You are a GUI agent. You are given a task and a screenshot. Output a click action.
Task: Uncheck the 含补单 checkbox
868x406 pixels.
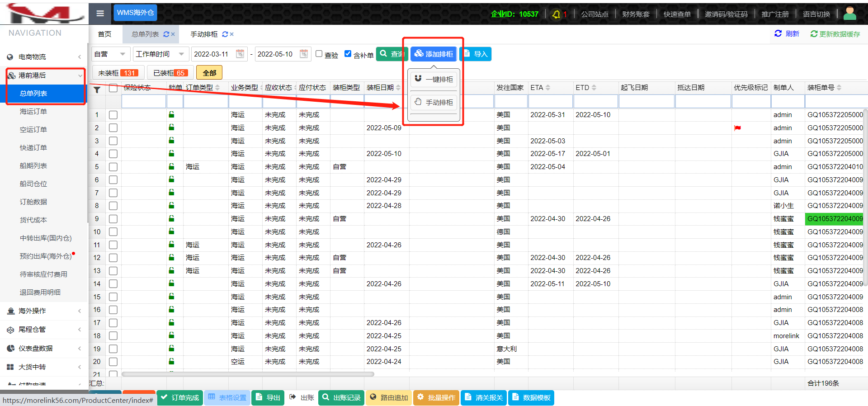pos(348,54)
